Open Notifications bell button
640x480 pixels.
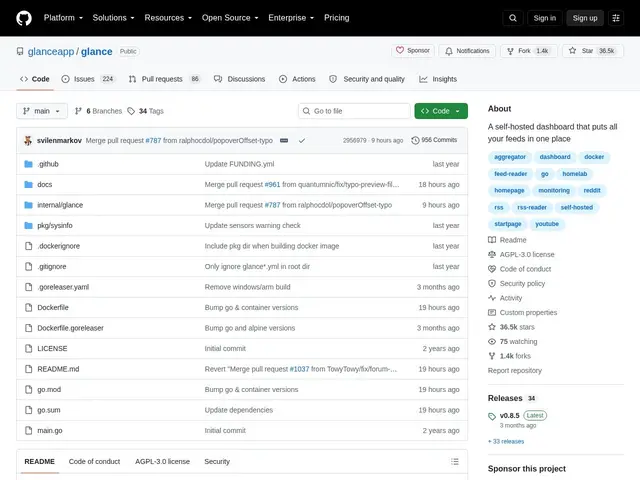(467, 51)
